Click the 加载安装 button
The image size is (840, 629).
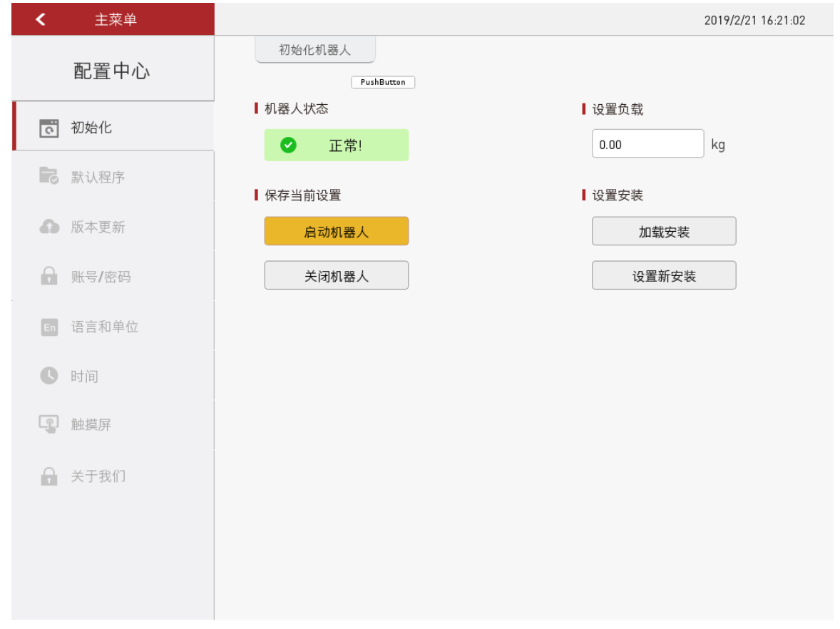pos(664,232)
